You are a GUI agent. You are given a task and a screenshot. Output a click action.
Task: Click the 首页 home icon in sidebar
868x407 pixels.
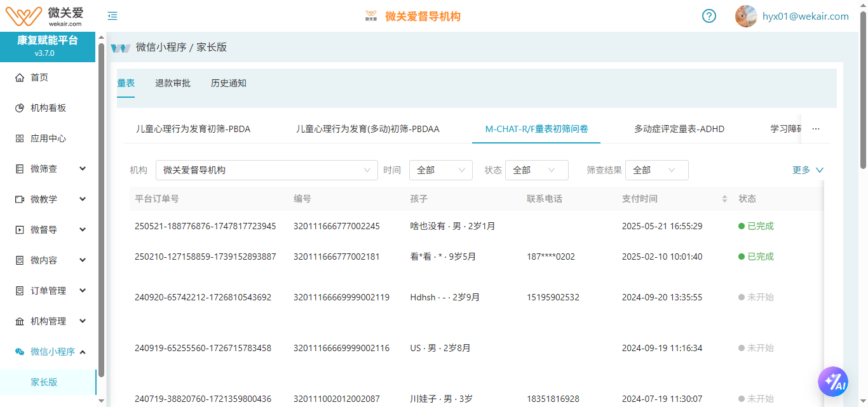click(x=20, y=77)
